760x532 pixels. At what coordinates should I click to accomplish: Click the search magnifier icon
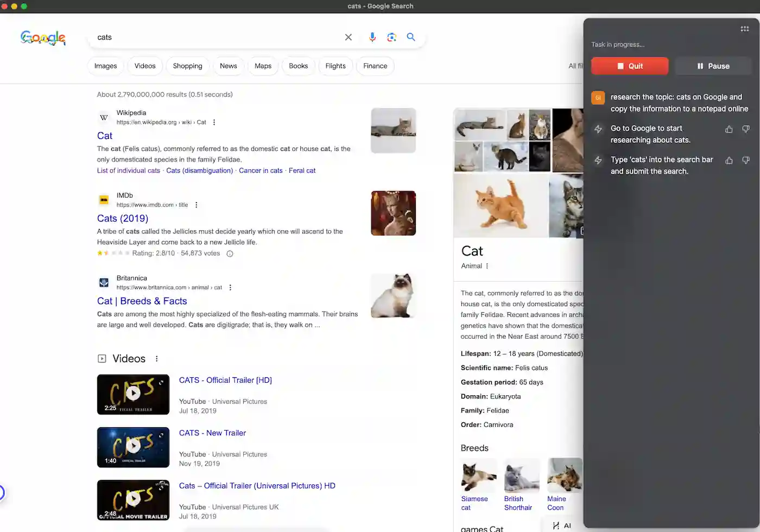click(x=411, y=37)
